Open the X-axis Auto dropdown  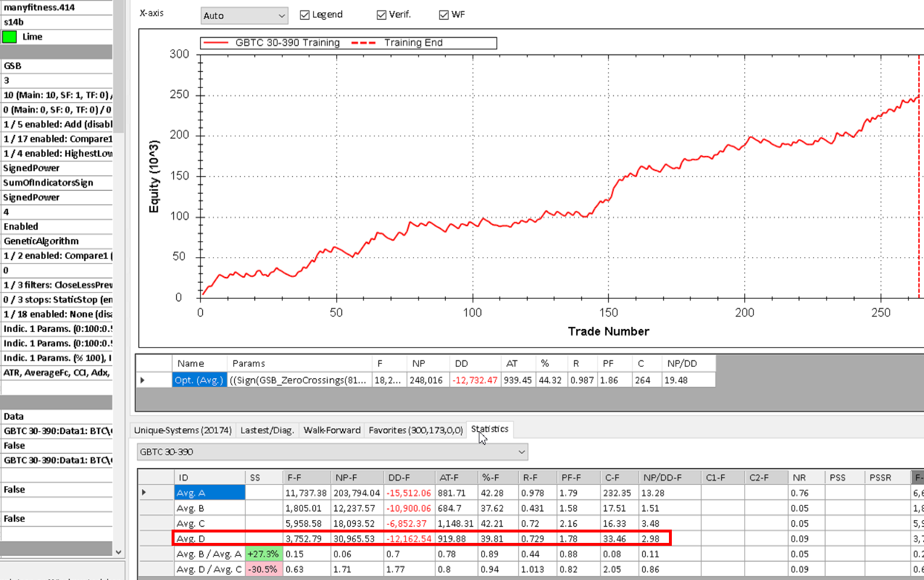[244, 16]
